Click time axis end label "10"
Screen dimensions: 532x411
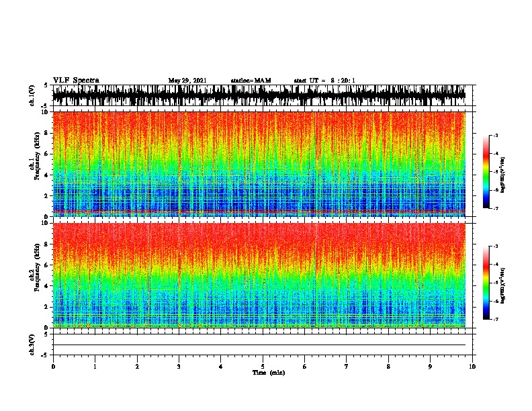point(472,366)
